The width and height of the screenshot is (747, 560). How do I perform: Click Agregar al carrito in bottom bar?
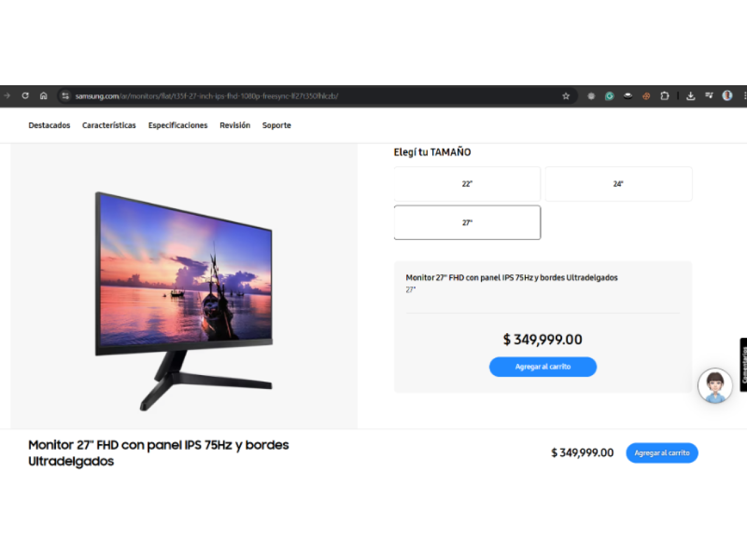pos(662,453)
